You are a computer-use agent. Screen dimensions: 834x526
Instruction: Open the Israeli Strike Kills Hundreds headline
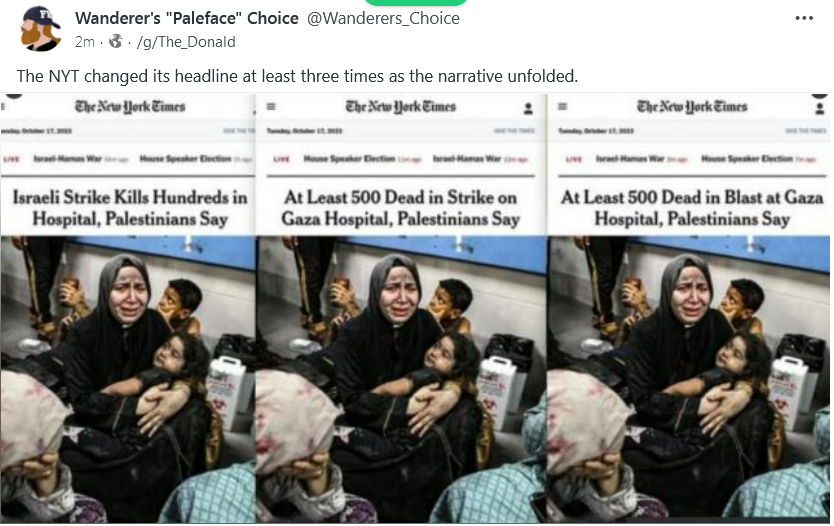[x=130, y=208]
